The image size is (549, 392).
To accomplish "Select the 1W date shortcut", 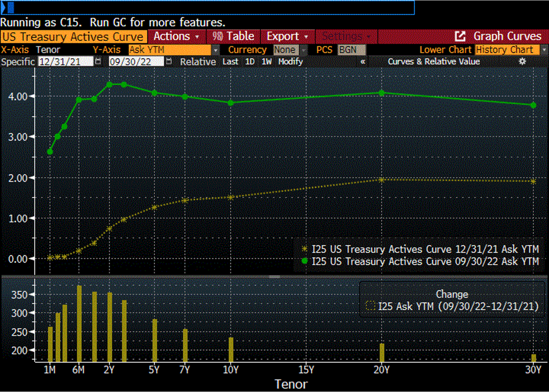I will click(x=266, y=61).
